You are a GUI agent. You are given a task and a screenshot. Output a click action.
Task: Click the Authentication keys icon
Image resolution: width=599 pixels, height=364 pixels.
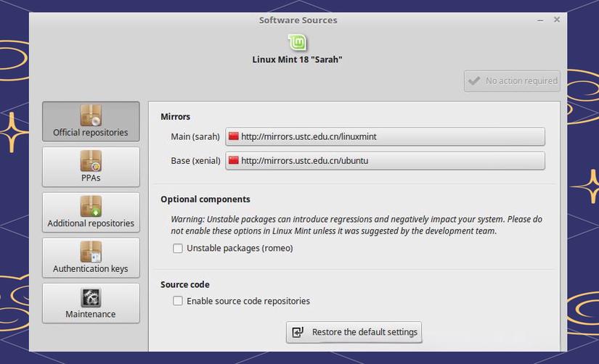coord(91,252)
